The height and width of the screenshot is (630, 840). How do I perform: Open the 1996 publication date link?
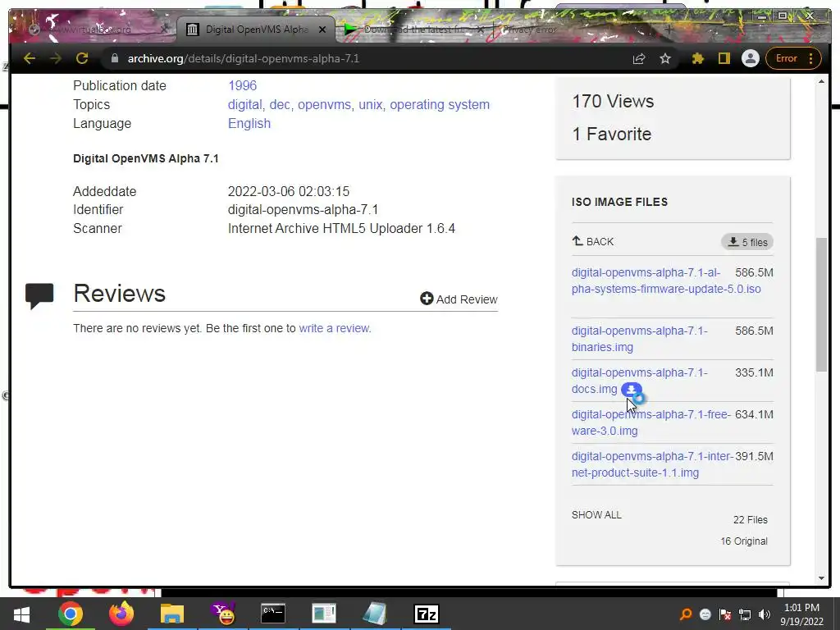[242, 85]
